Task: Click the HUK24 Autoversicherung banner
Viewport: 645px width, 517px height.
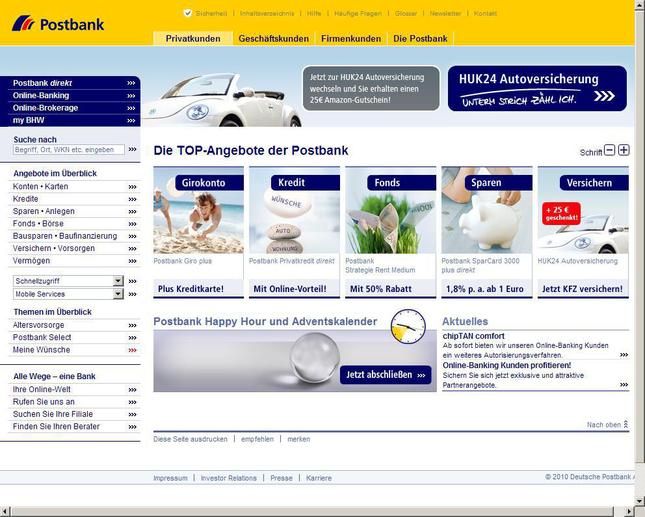Action: point(537,88)
